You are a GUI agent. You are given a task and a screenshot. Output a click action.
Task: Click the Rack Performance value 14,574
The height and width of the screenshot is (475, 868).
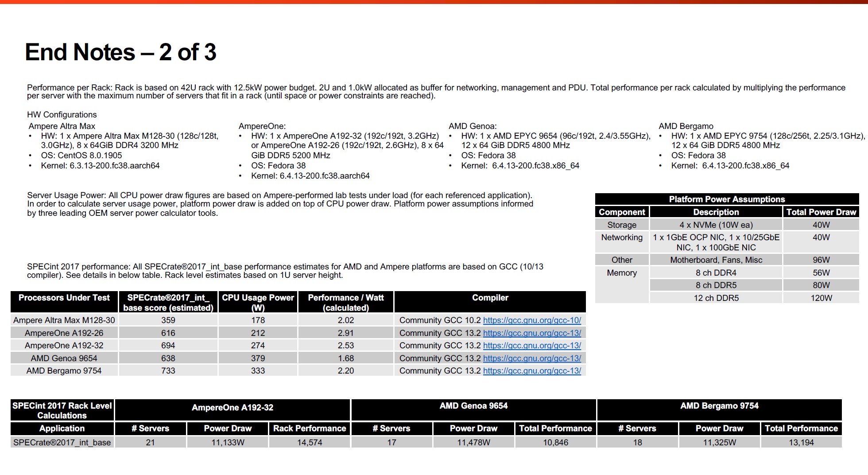pos(310,442)
